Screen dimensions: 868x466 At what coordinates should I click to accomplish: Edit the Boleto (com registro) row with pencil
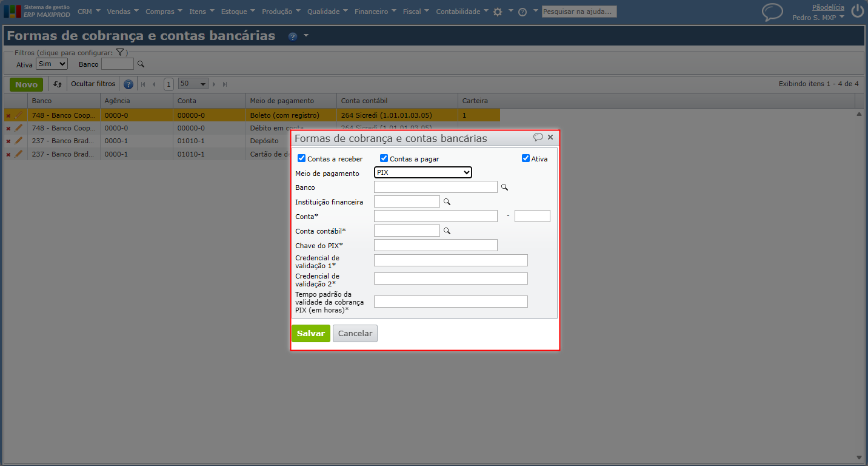coord(19,115)
